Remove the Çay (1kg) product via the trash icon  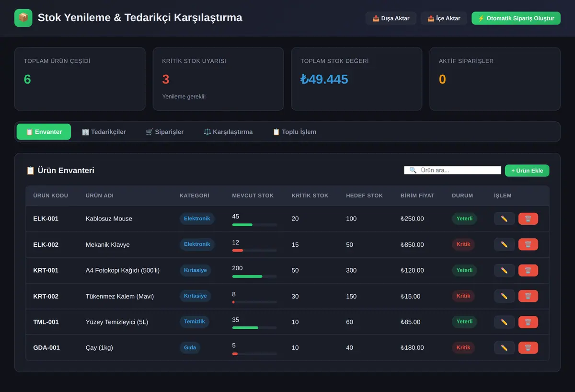coord(528,348)
